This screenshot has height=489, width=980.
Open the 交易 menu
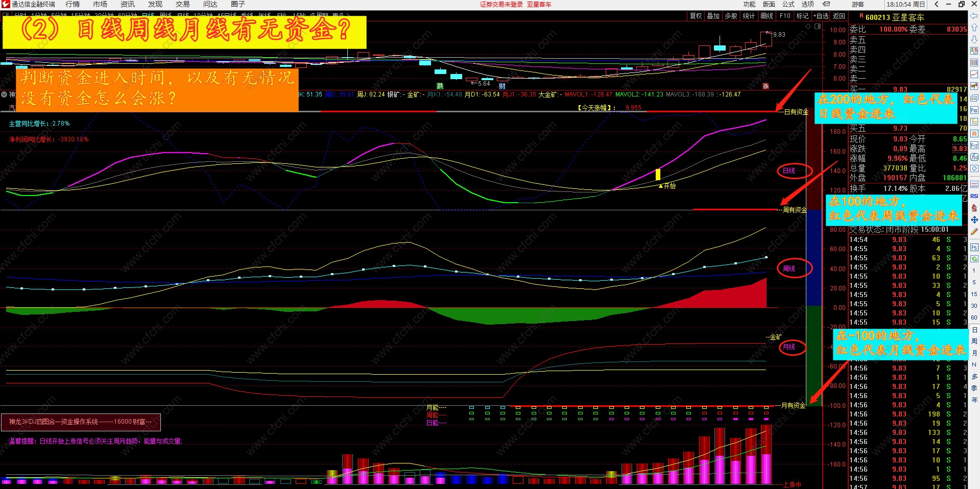[x=183, y=4]
